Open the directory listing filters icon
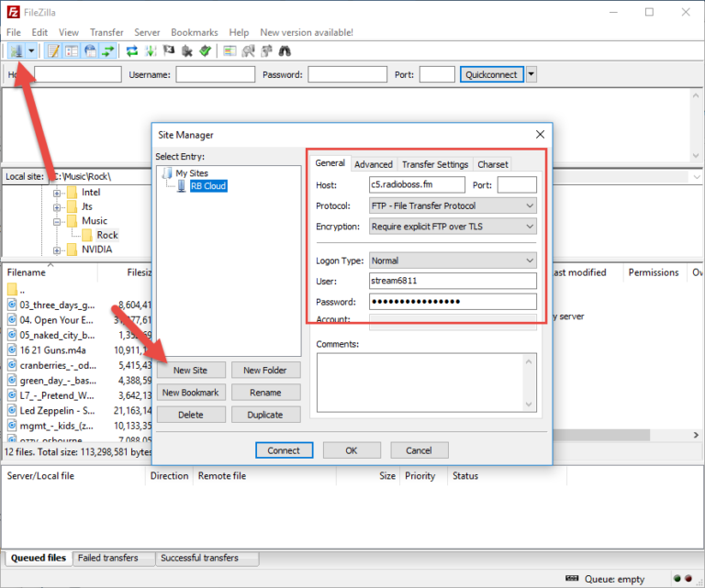Viewport: 705px width, 588px height. (229, 51)
